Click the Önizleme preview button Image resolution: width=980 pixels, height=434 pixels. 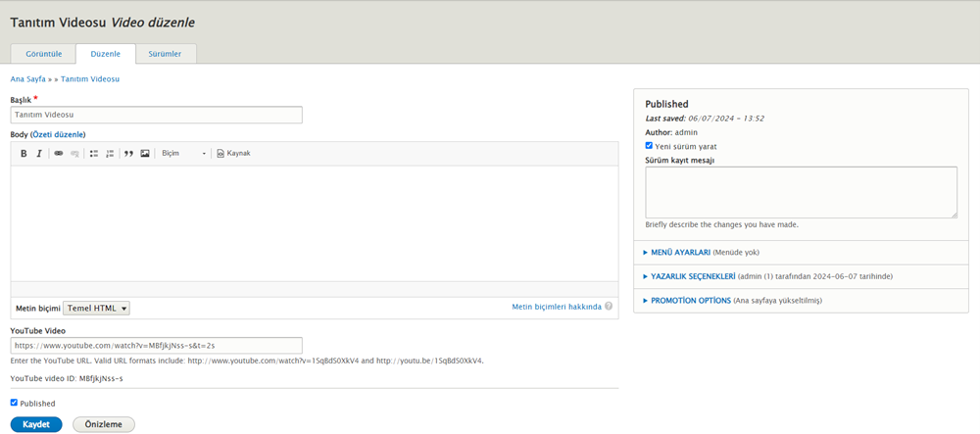pyautogui.click(x=104, y=424)
